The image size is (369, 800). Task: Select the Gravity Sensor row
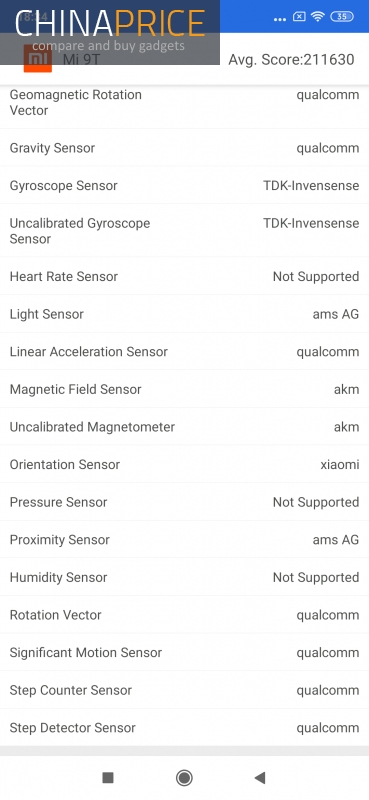coord(184,148)
